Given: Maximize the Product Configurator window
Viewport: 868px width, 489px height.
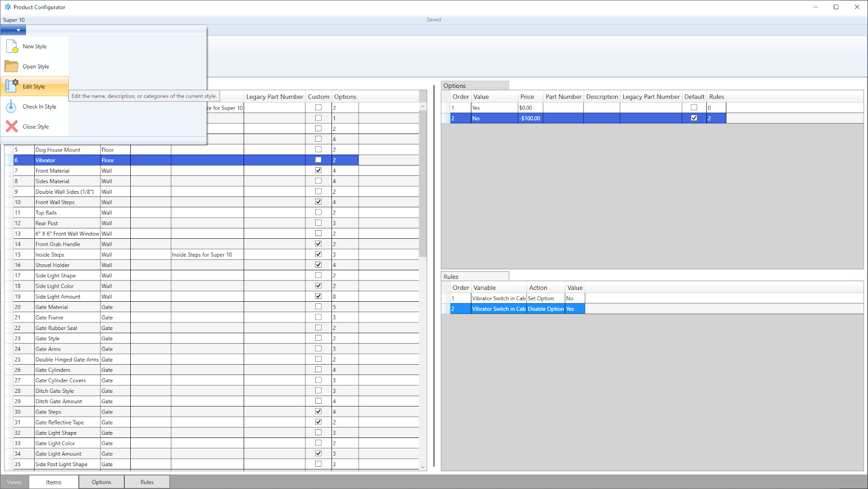Looking at the screenshot, I should [x=836, y=7].
